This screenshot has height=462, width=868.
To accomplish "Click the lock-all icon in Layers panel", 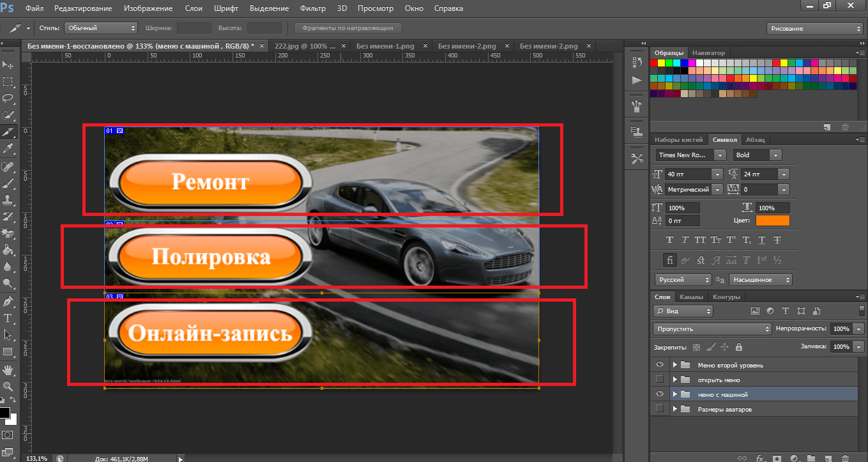I will 739,347.
